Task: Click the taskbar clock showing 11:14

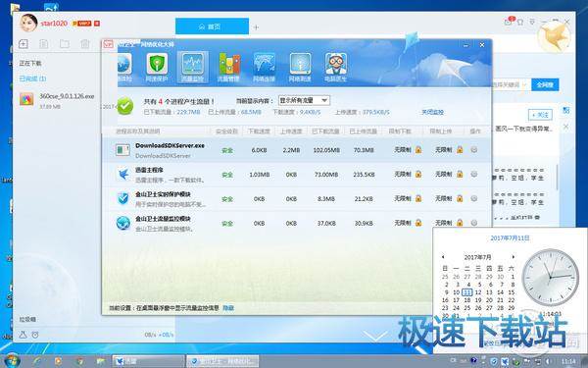Action: 569,361
